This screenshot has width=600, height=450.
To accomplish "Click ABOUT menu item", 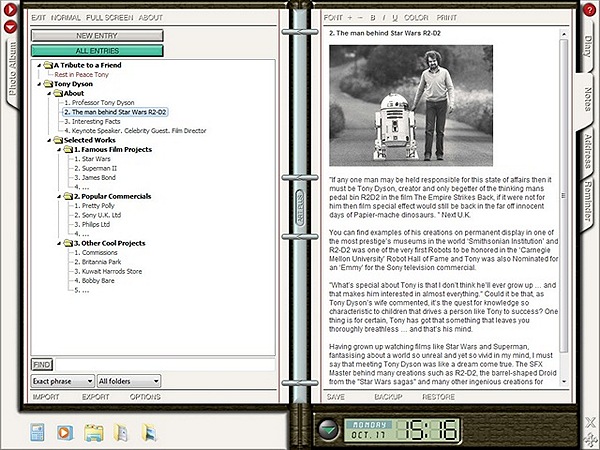I will [x=151, y=18].
